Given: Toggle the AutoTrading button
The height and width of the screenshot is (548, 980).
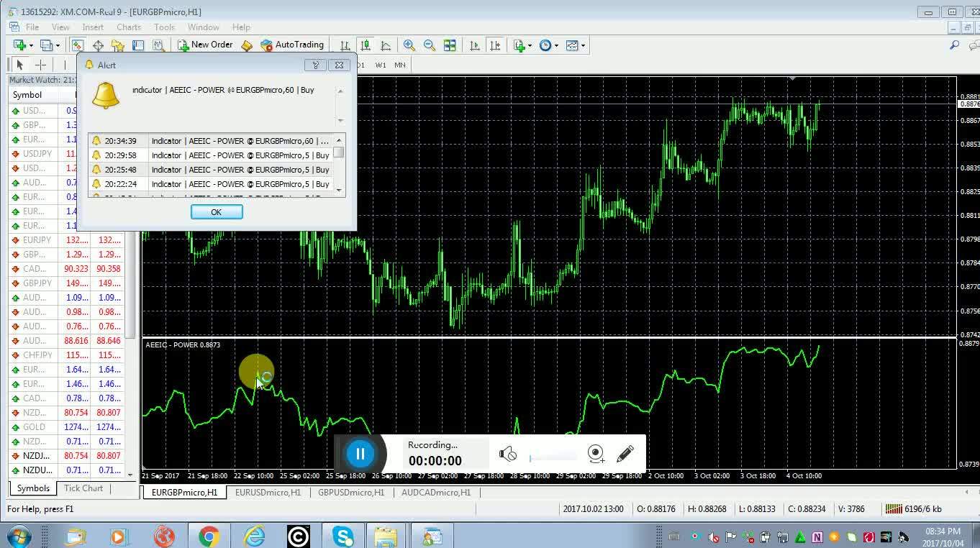Looking at the screenshot, I should tap(293, 45).
